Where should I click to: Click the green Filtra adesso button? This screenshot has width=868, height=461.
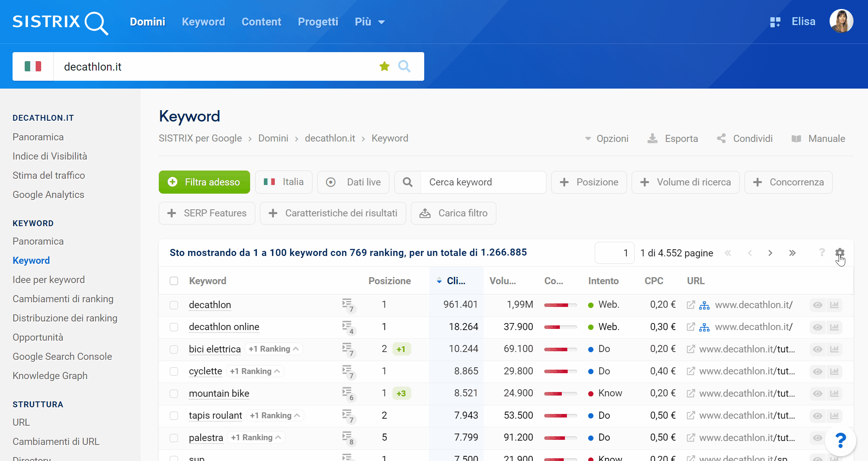(204, 182)
